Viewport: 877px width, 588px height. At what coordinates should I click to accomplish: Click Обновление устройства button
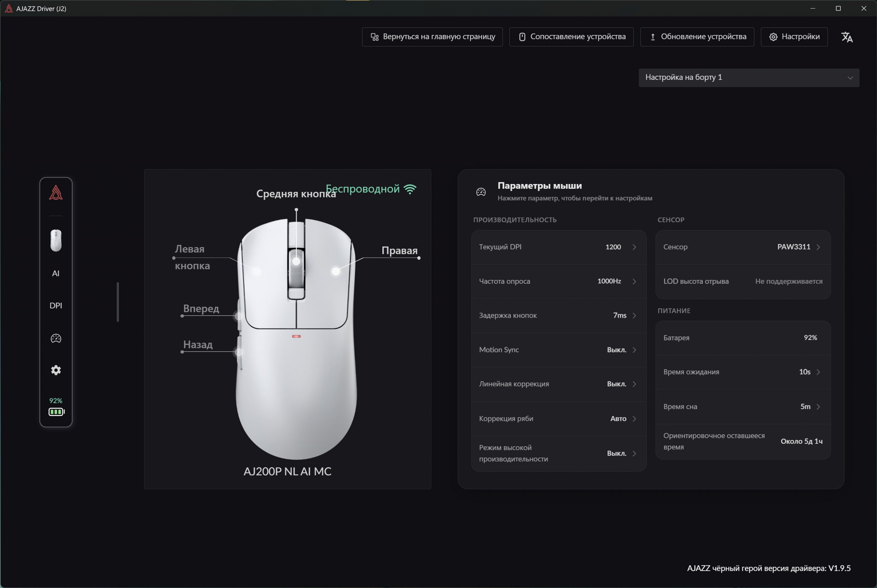[x=697, y=37]
